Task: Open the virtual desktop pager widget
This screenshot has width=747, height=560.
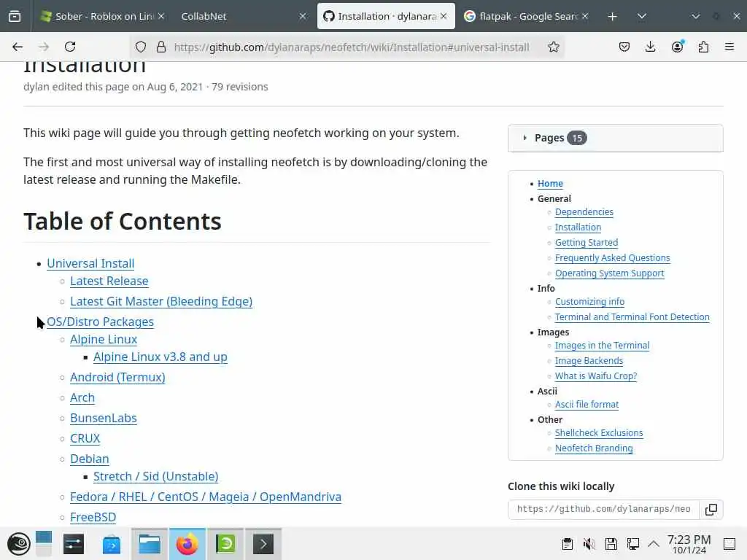Action: pyautogui.click(x=43, y=544)
